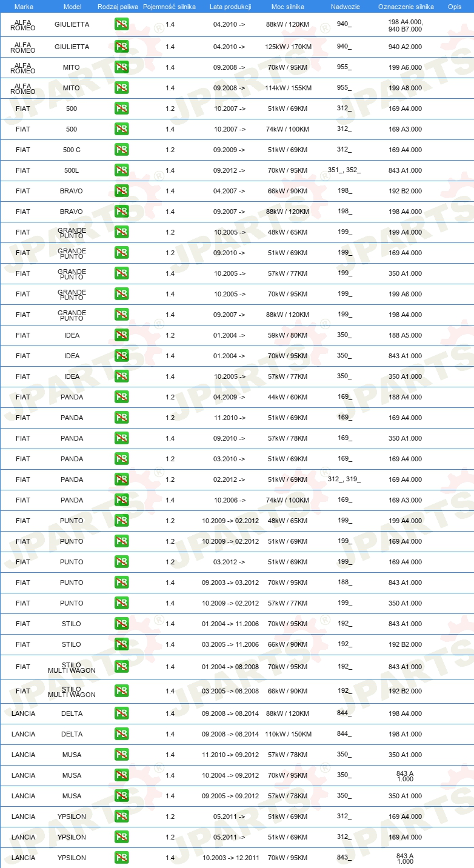Select the body code 312_, 319_
This screenshot has height=868, width=474.
click(x=344, y=479)
